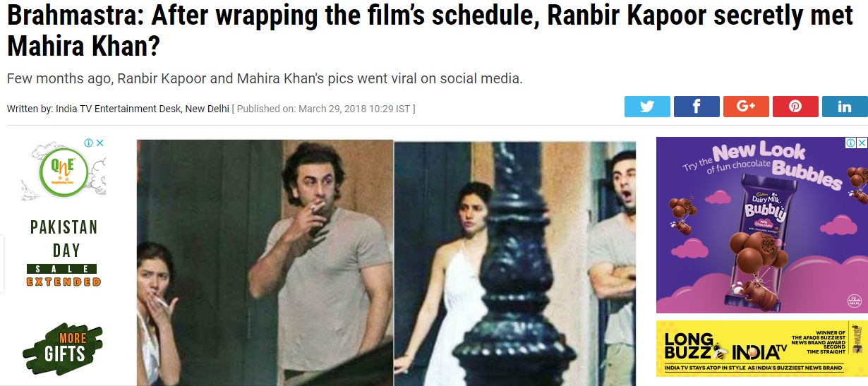Open the Dairy Milk Bubbly advertisement

762,225
